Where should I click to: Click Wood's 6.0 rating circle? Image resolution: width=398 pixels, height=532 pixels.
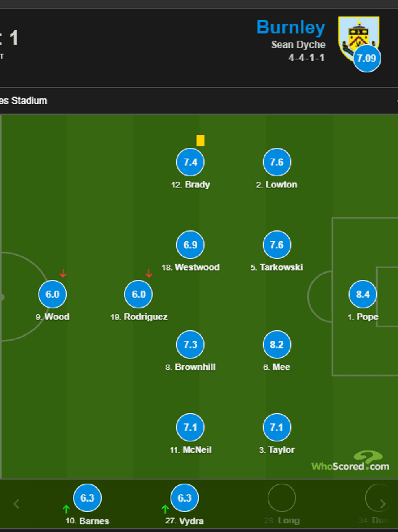point(52,294)
